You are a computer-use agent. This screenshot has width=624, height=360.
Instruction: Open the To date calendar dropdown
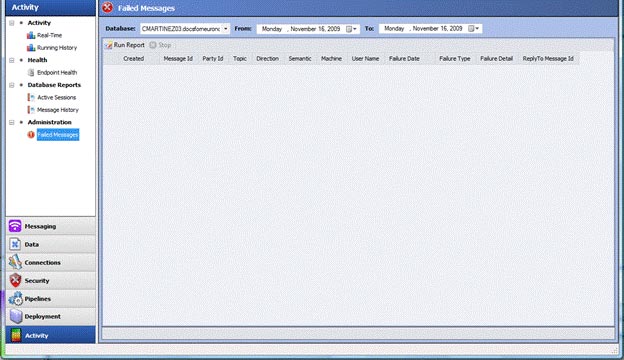click(474, 29)
